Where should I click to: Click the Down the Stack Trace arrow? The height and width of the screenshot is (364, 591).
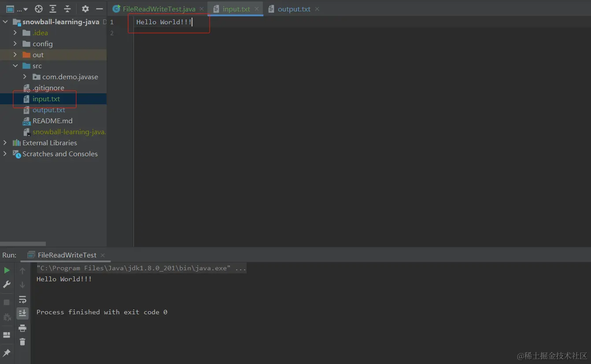click(x=22, y=285)
